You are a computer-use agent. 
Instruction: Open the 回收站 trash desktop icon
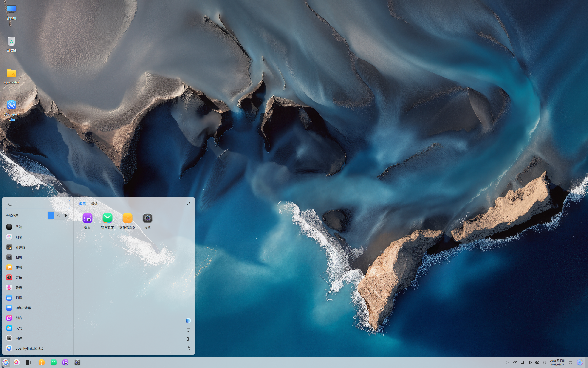[x=11, y=44]
